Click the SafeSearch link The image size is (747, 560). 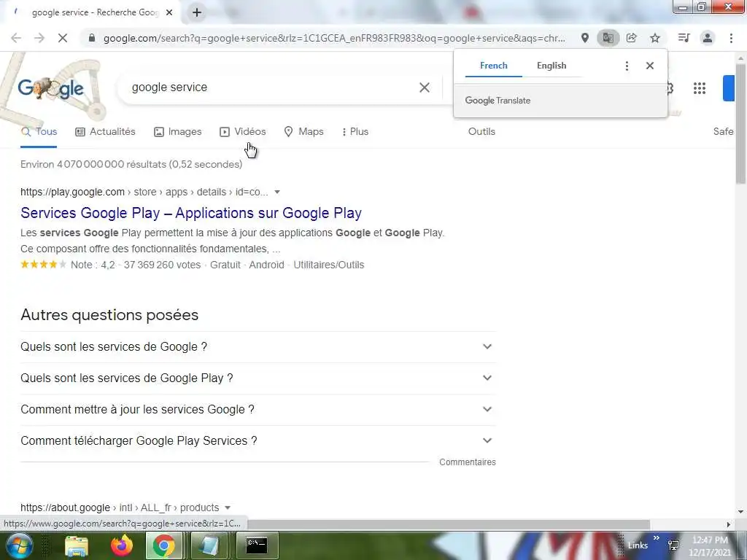(723, 132)
